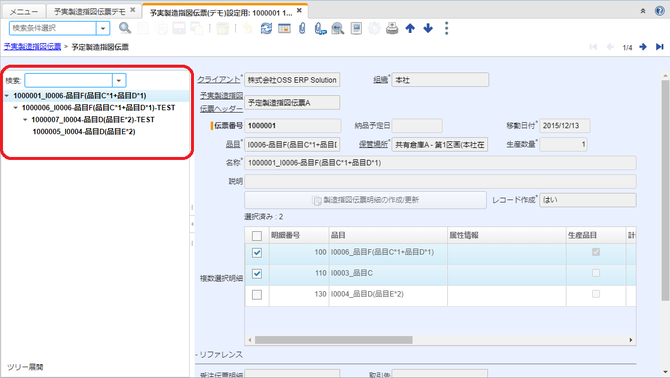
Task: Click the Print printer icon
Action: tap(392, 28)
